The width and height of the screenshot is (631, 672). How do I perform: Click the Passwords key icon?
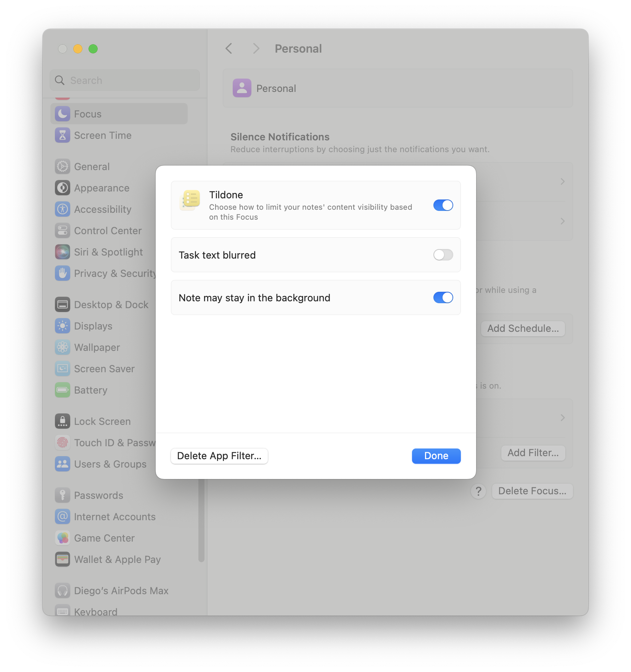pyautogui.click(x=63, y=495)
